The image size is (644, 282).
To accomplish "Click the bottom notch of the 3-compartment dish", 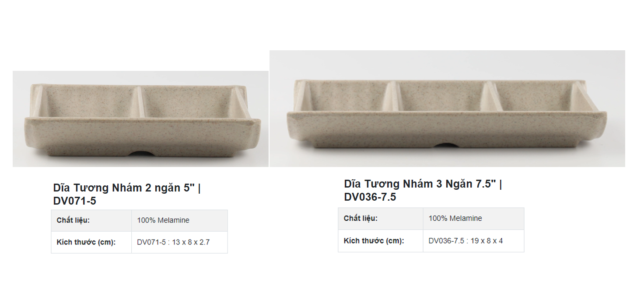I will pos(447,147).
